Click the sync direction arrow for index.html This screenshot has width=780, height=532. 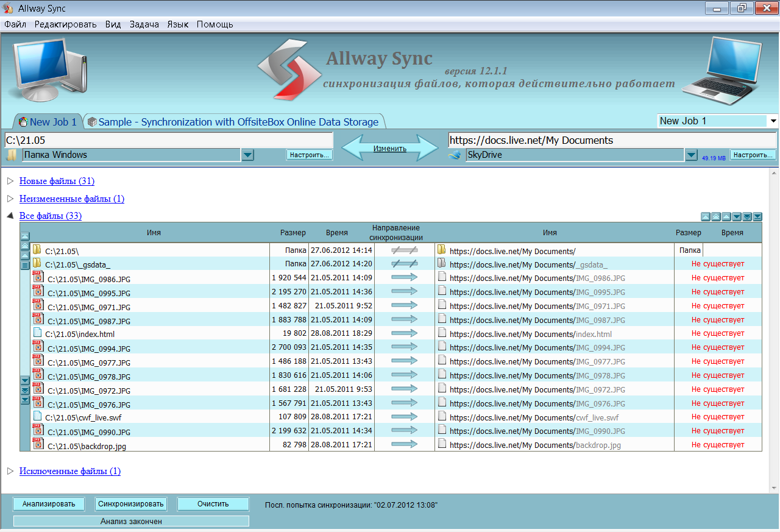pyautogui.click(x=404, y=333)
